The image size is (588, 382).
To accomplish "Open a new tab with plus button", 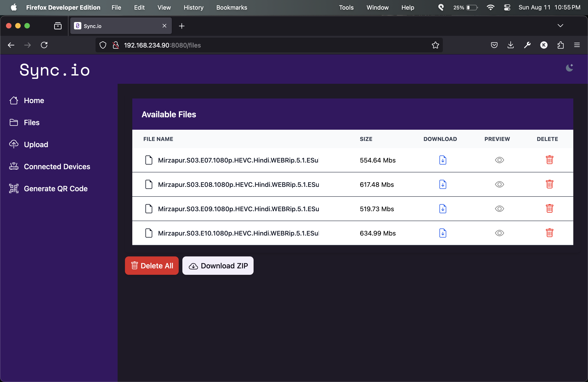I will pyautogui.click(x=182, y=26).
